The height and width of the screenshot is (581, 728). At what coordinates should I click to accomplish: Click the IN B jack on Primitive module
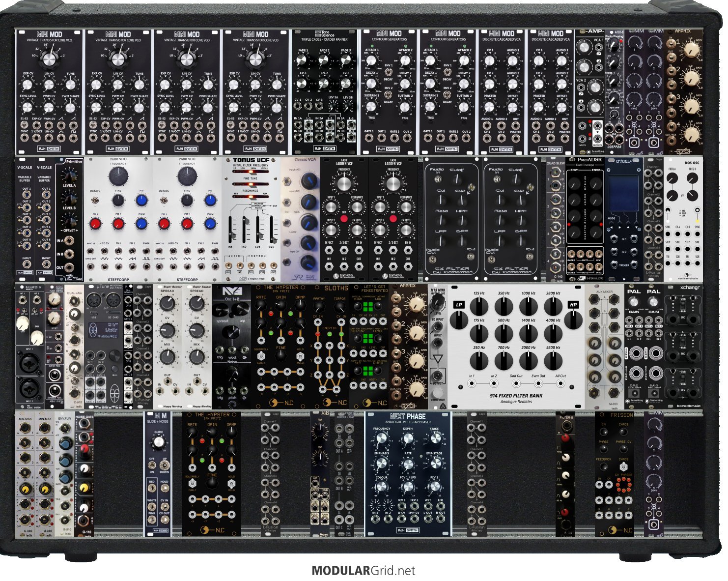click(70, 254)
